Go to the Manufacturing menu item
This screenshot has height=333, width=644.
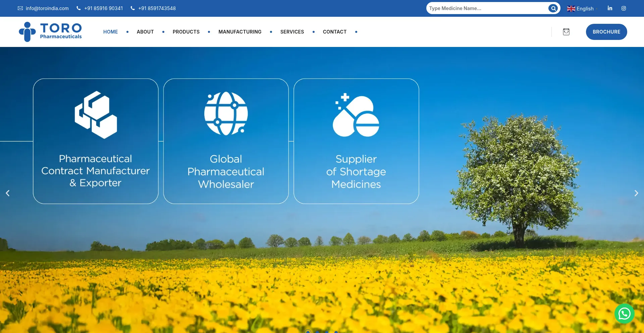[x=240, y=32]
